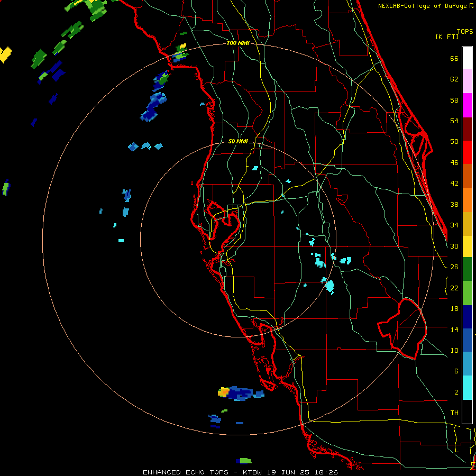Click legend value "54"

454,121
